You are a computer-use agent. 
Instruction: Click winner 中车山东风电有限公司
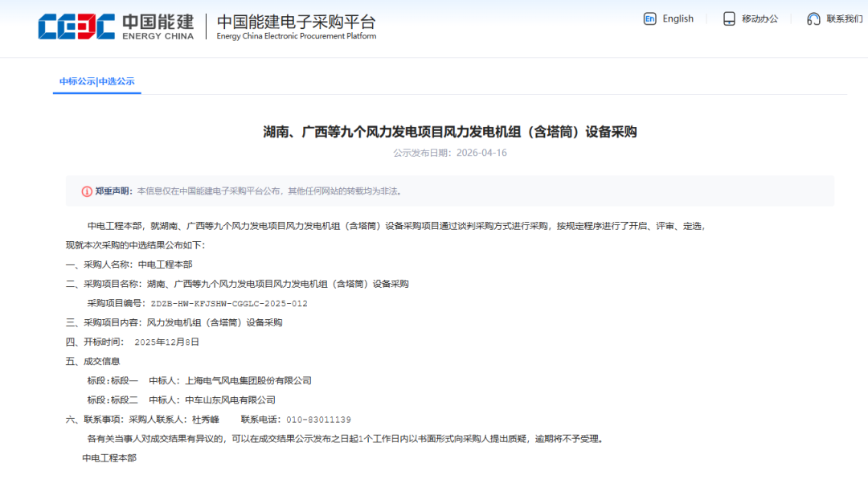230,400
